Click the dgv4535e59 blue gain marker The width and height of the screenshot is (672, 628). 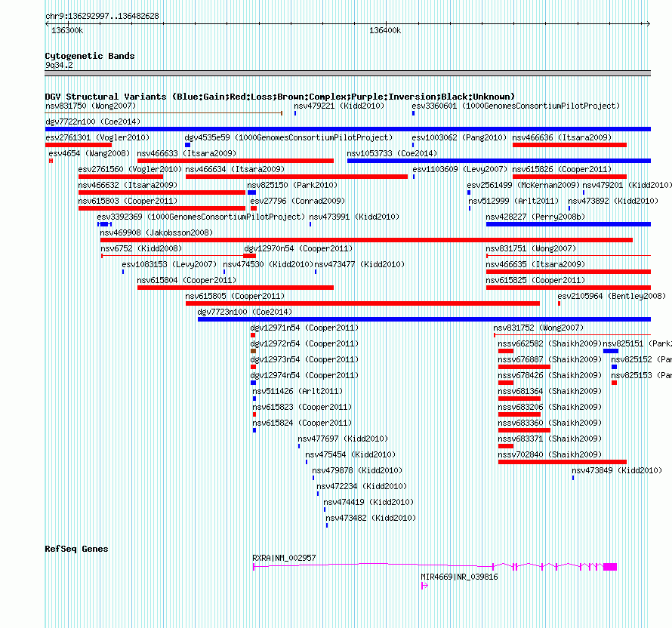pos(187,145)
